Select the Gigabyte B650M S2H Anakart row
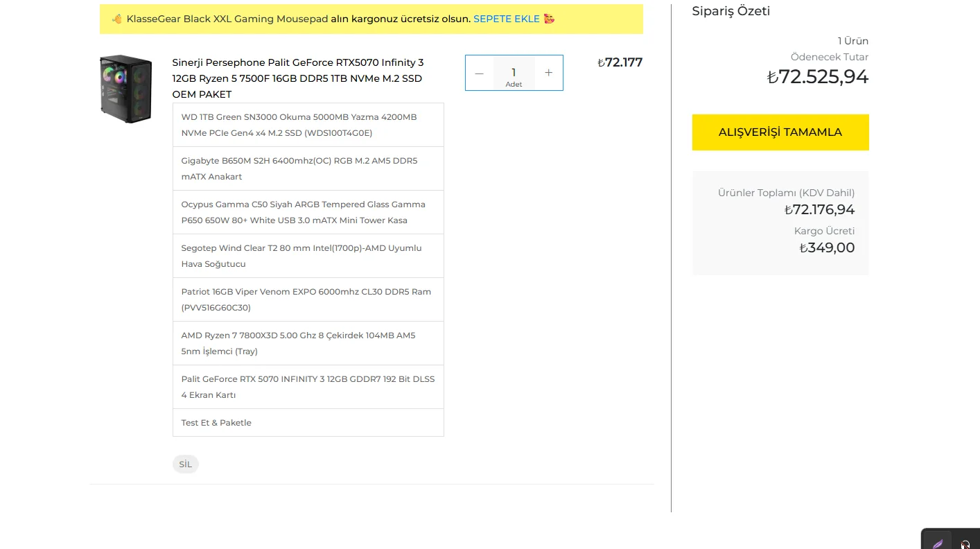 308,168
